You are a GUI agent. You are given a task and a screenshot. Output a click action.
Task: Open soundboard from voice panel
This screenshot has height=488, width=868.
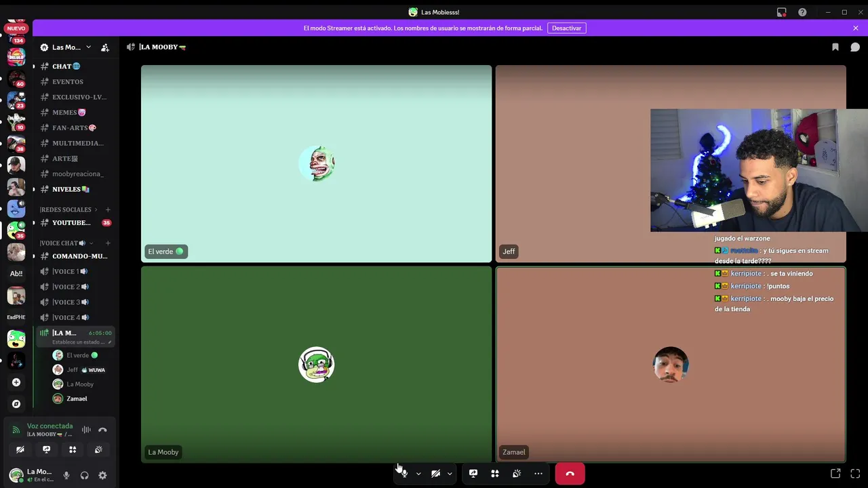(x=98, y=449)
